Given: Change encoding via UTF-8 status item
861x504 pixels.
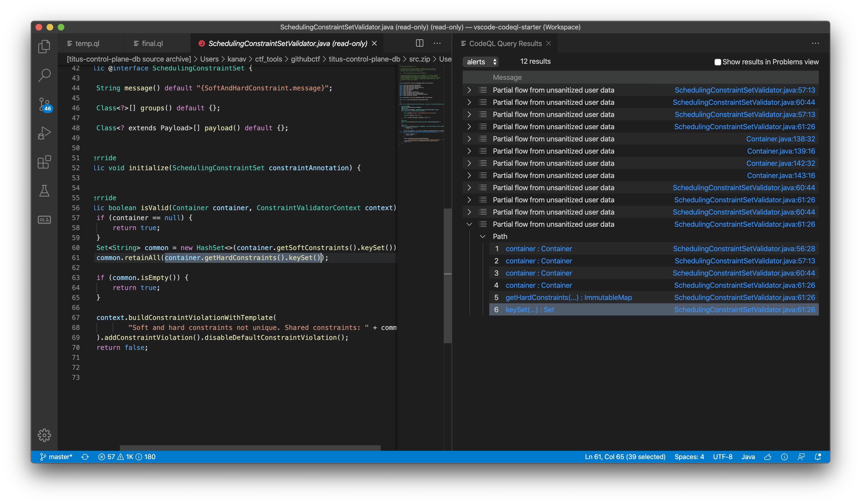Looking at the screenshot, I should click(722, 457).
